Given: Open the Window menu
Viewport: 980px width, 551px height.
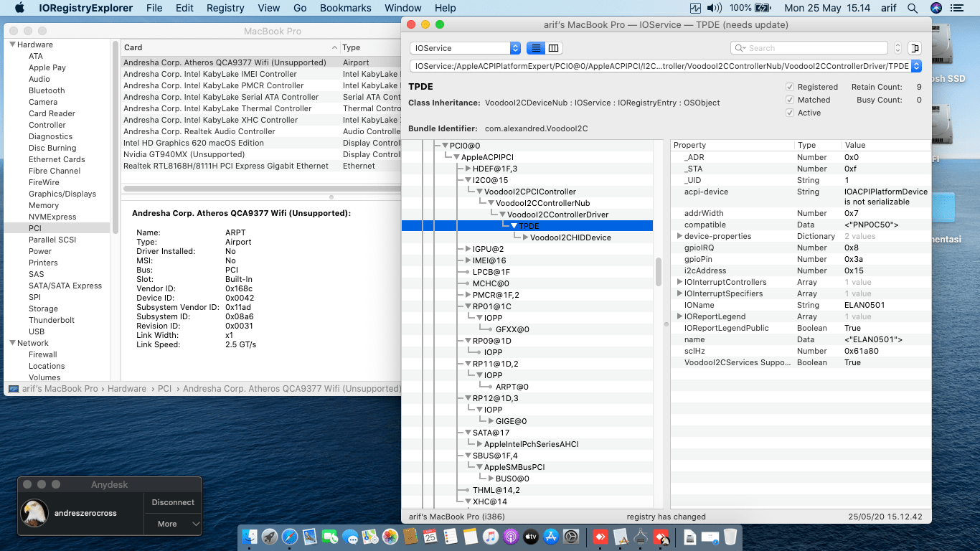Looking at the screenshot, I should pos(403,8).
